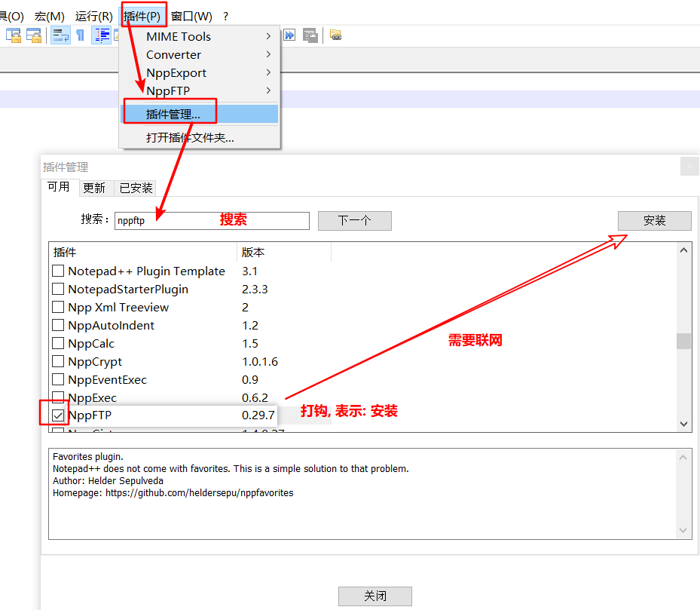Click the plugin list scroll-down arrow
This screenshot has width=700, height=610.
(x=683, y=424)
